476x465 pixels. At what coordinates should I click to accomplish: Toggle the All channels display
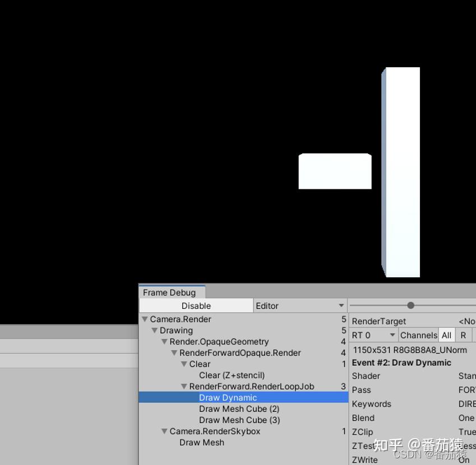pyautogui.click(x=446, y=335)
